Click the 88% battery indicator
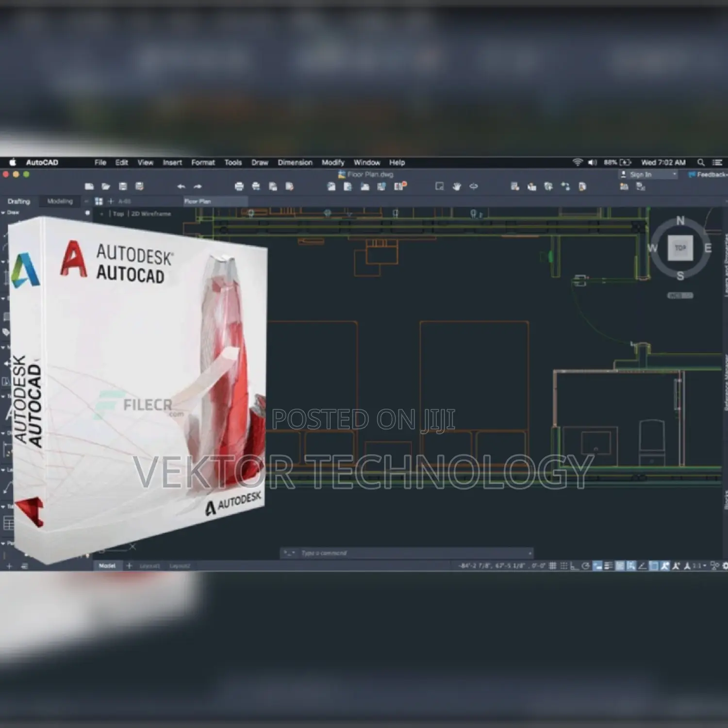This screenshot has width=728, height=728. pyautogui.click(x=617, y=163)
